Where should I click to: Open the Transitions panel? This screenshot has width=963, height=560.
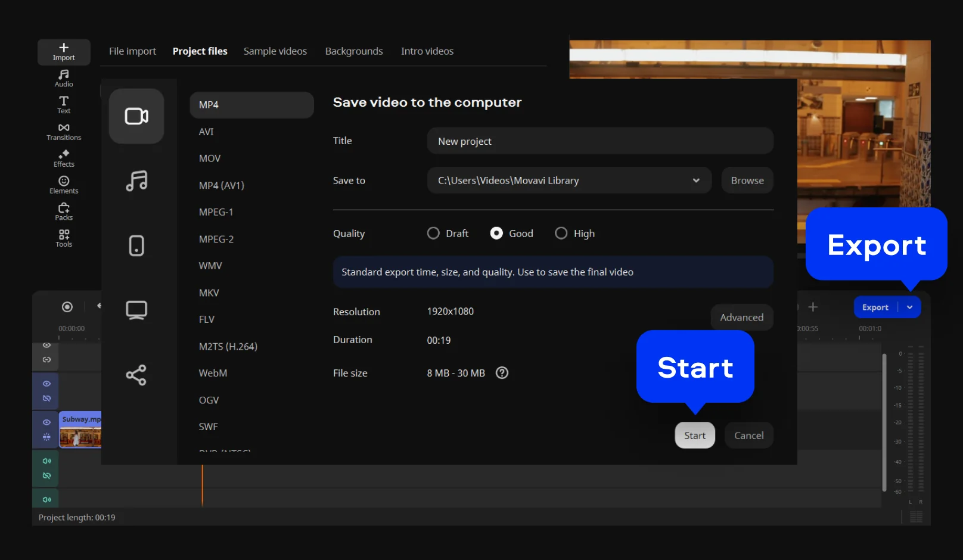[64, 132]
